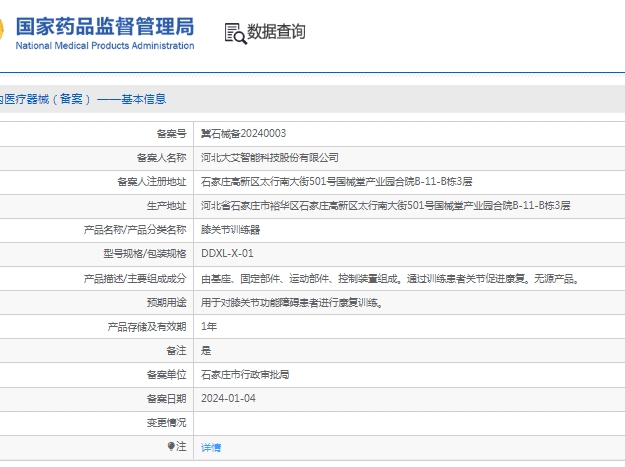Image resolution: width=625 pixels, height=467 pixels.
Task: Click the 预期用途 row label
Action: pos(167,303)
